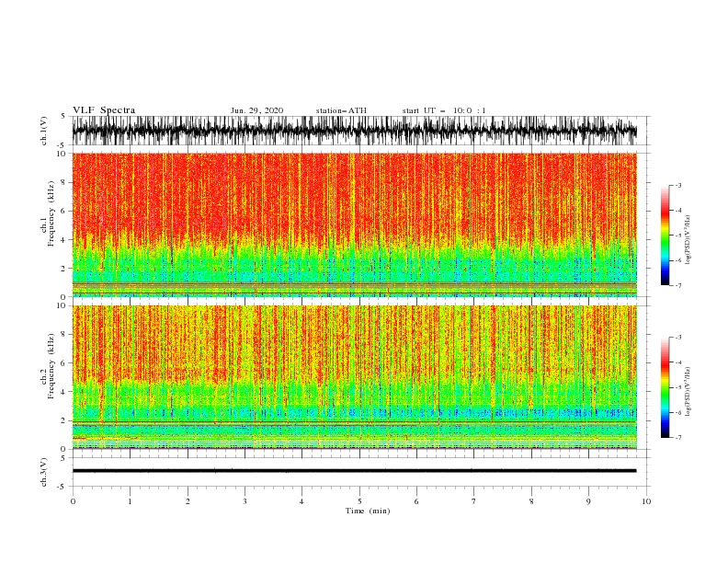The height and width of the screenshot is (563, 728).
Task: Click time axis tick label '5'
Action: click(x=359, y=501)
